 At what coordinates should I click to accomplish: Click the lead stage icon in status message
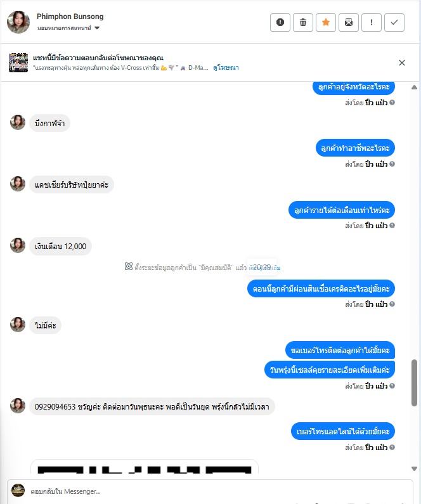pyautogui.click(x=129, y=266)
